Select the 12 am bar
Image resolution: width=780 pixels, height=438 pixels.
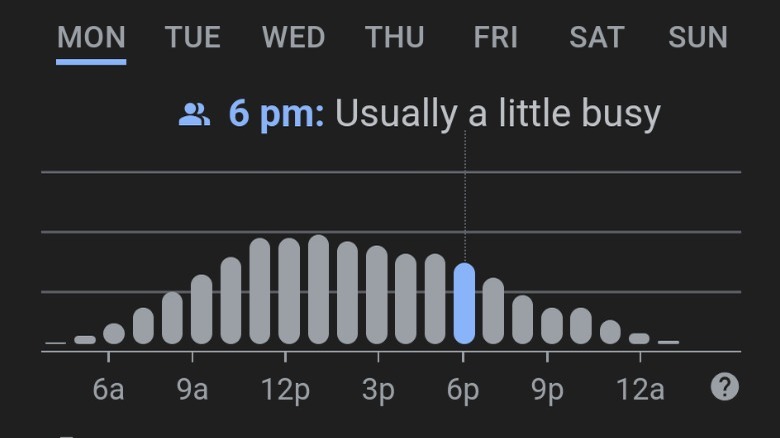point(639,339)
